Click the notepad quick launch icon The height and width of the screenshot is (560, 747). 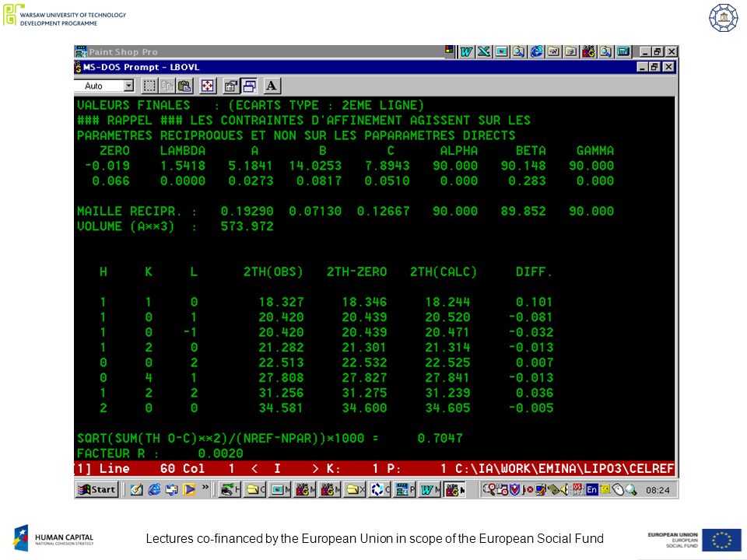tap(137, 489)
